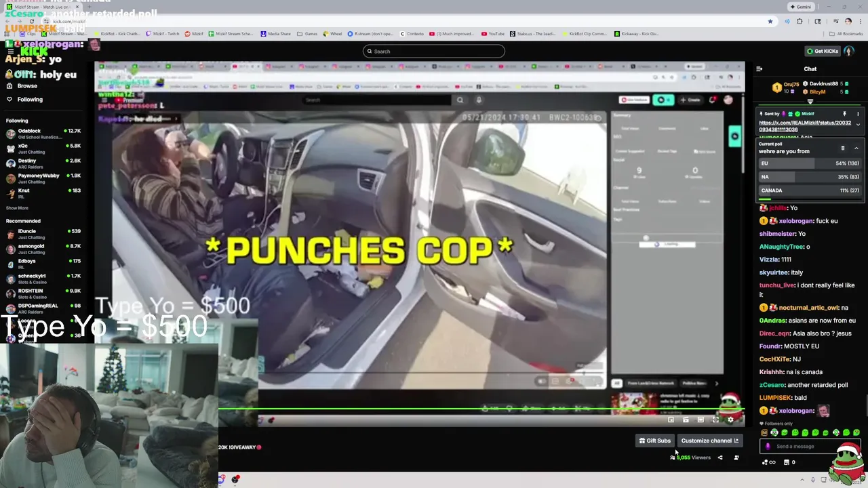This screenshot has height=488, width=868.
Task: Delete the current poll with trash icon
Action: point(843,148)
